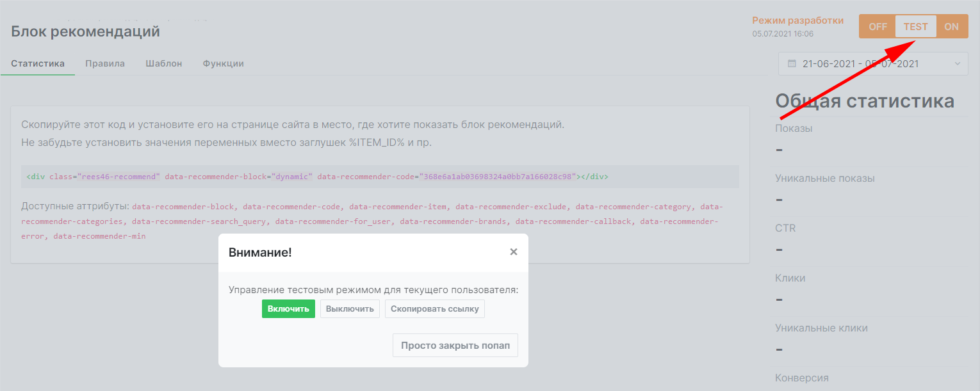Open the Правила tab
Image resolution: width=980 pixels, height=391 pixels.
click(104, 63)
